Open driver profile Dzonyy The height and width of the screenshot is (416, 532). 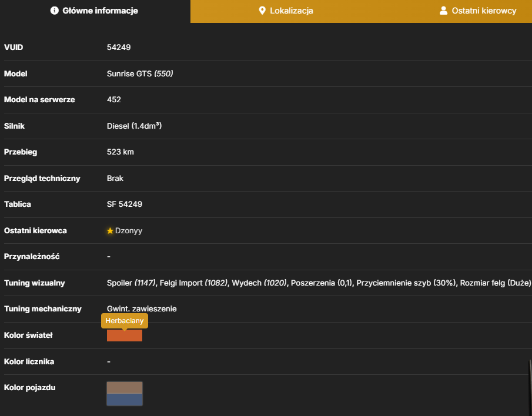click(129, 230)
